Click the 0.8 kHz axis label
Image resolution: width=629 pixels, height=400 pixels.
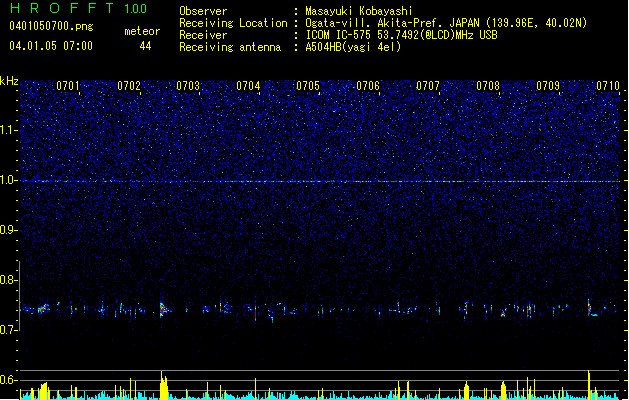[x=9, y=280]
